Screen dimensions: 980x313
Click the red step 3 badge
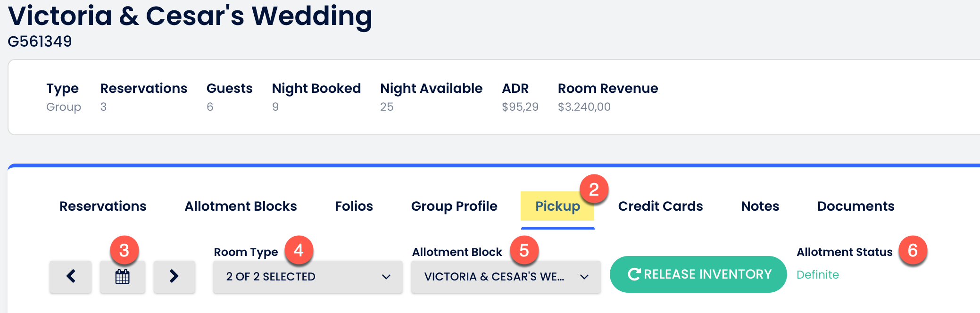click(x=124, y=250)
